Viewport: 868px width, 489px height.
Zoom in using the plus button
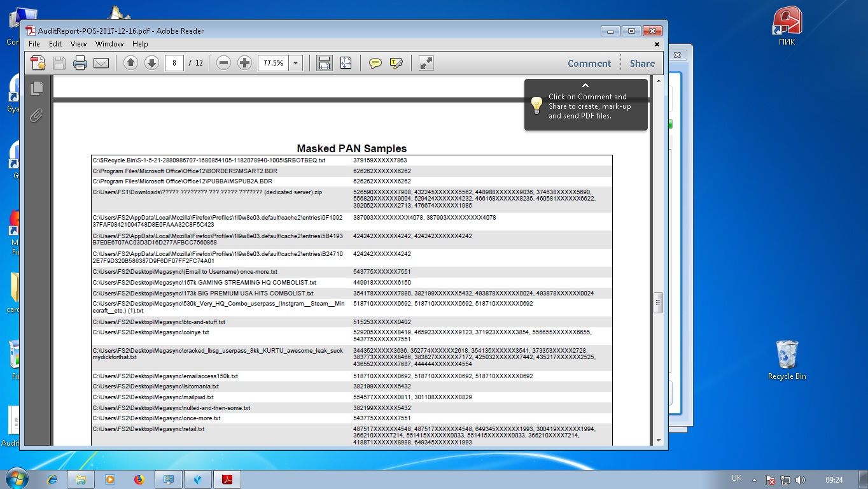244,63
